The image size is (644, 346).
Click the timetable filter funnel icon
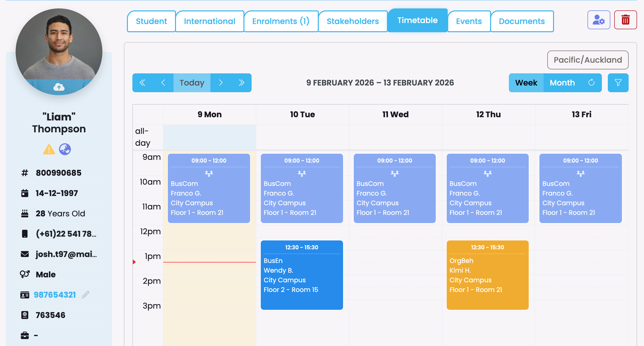click(x=618, y=83)
